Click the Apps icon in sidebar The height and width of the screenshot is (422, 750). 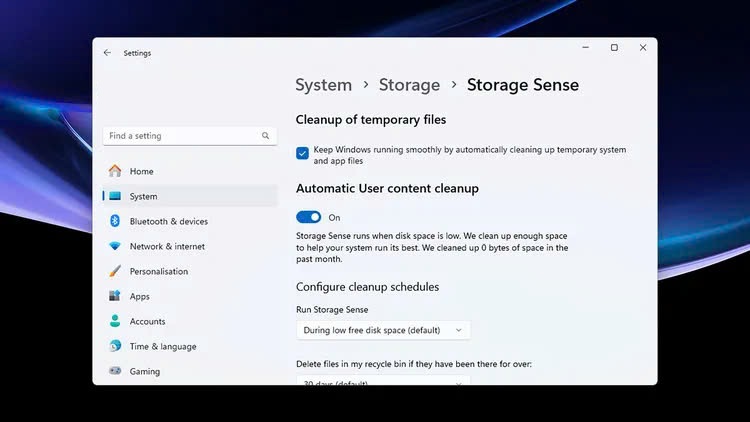tap(115, 296)
